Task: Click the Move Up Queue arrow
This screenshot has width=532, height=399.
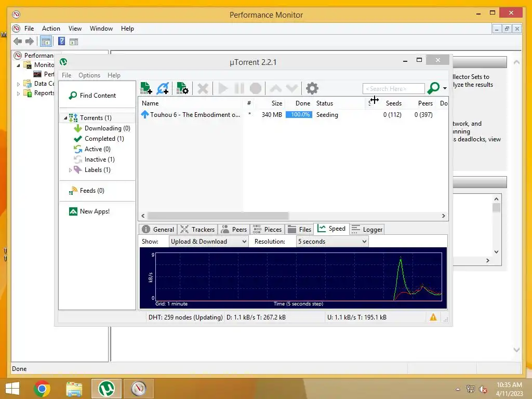Action: click(x=275, y=88)
